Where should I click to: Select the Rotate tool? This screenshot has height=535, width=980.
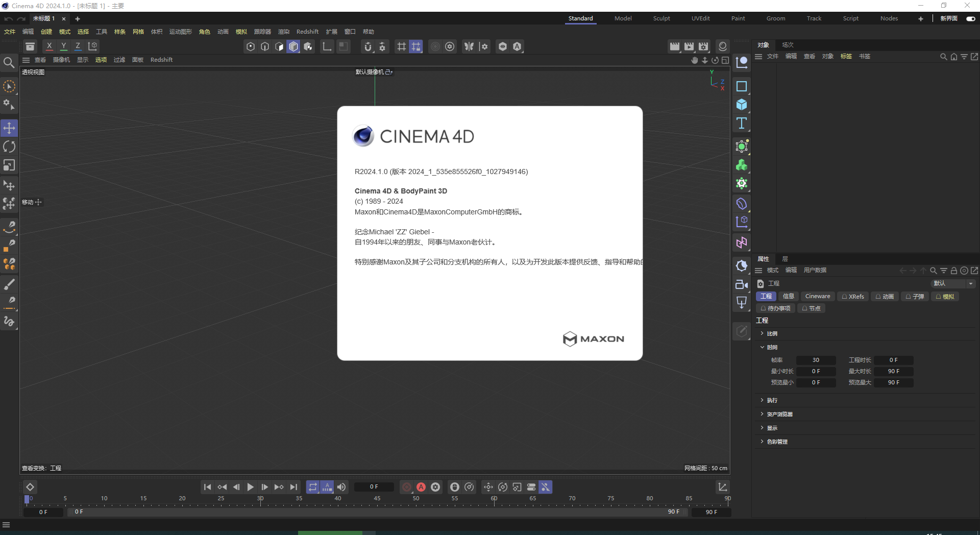pos(9,147)
